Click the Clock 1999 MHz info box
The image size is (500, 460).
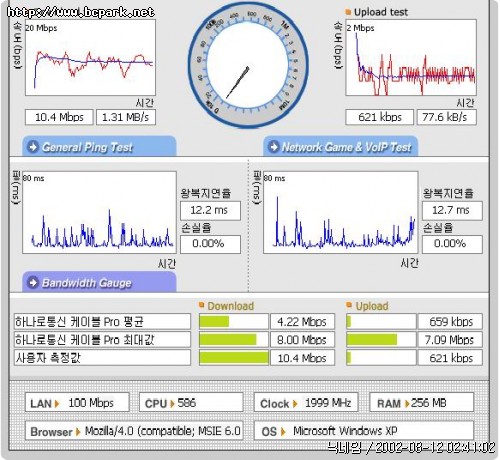click(x=306, y=402)
